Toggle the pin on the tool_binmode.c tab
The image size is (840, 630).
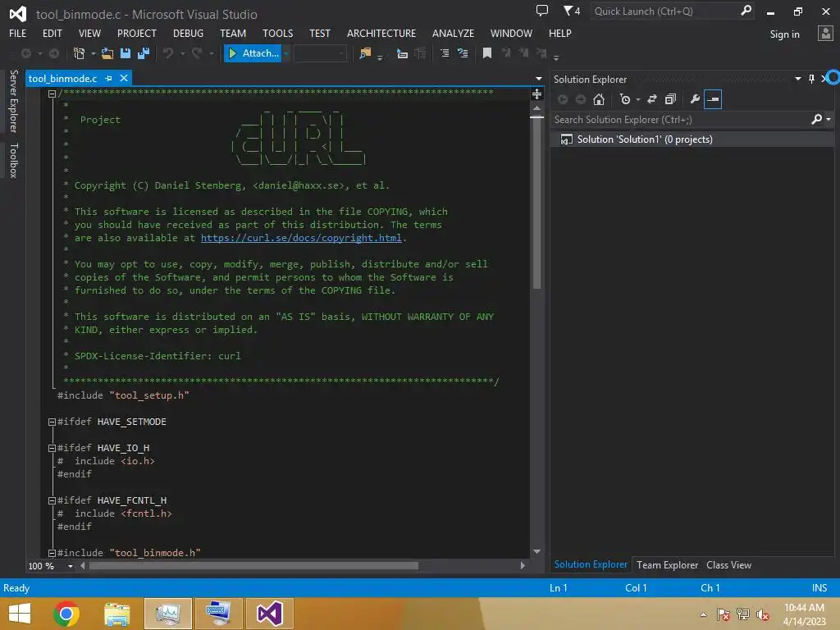pyautogui.click(x=109, y=78)
